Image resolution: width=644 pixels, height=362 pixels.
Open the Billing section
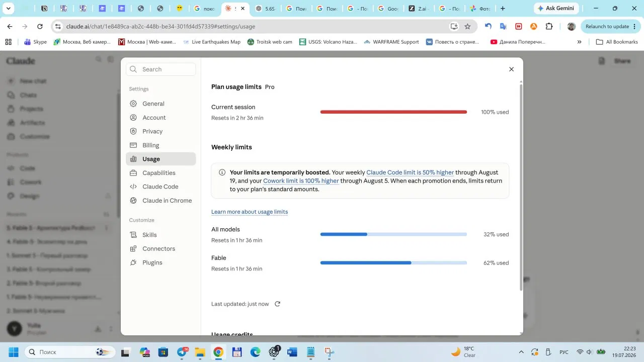coord(161,145)
